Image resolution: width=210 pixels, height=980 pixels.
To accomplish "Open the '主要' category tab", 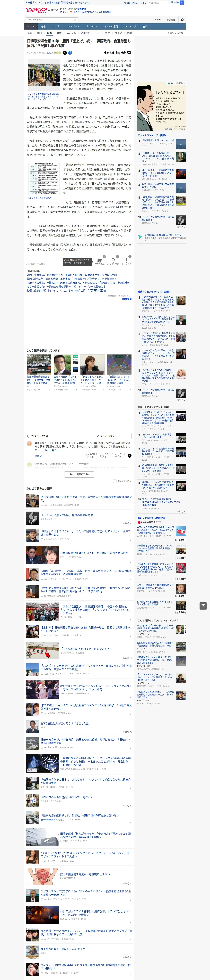I will point(30,33).
